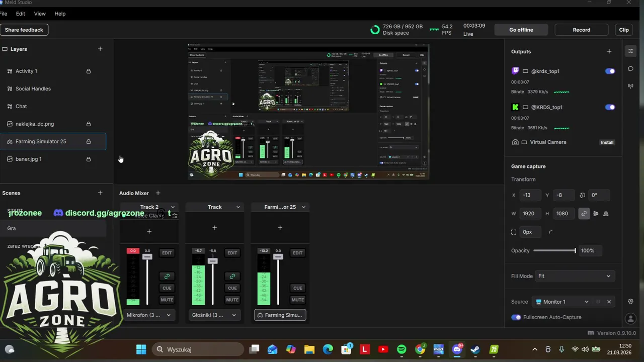
Task: Click the Windows taskbar search box
Action: click(198, 349)
